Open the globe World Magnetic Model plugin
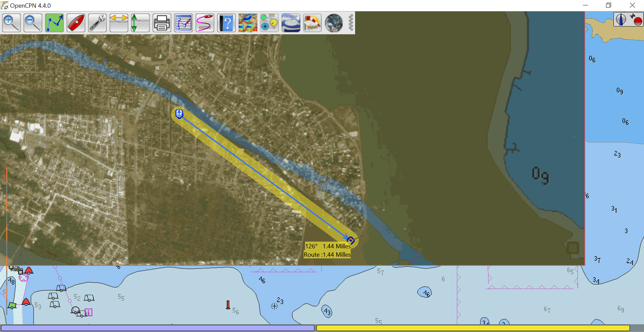 pyautogui.click(x=334, y=23)
